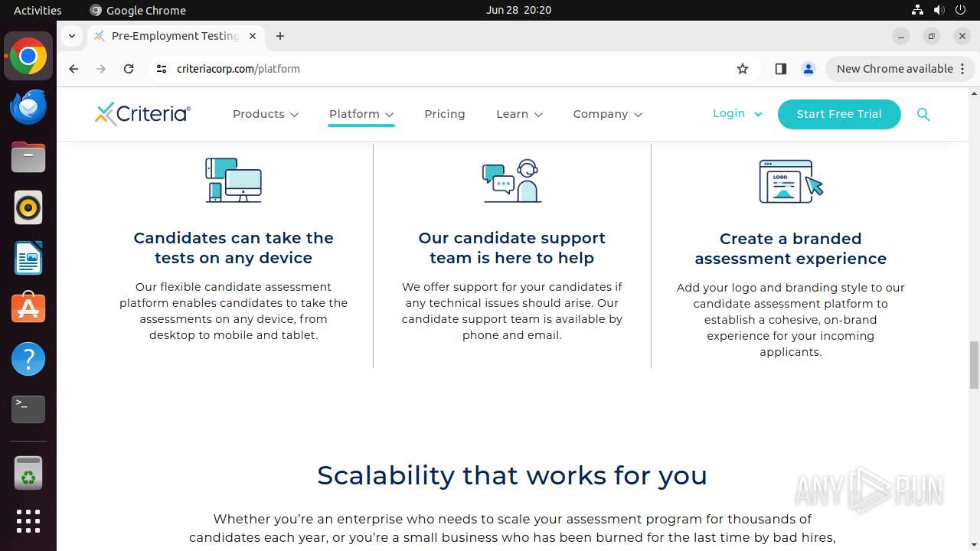Open the power menu icon

[960, 10]
